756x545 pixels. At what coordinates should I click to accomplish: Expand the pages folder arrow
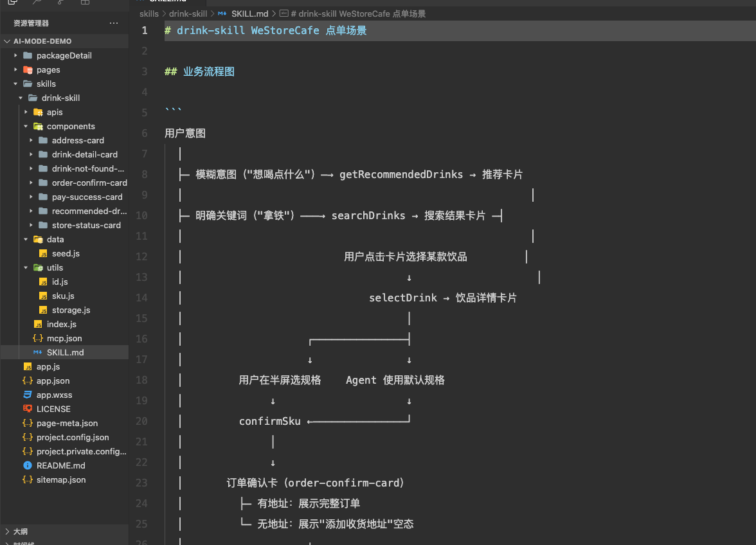click(x=16, y=69)
